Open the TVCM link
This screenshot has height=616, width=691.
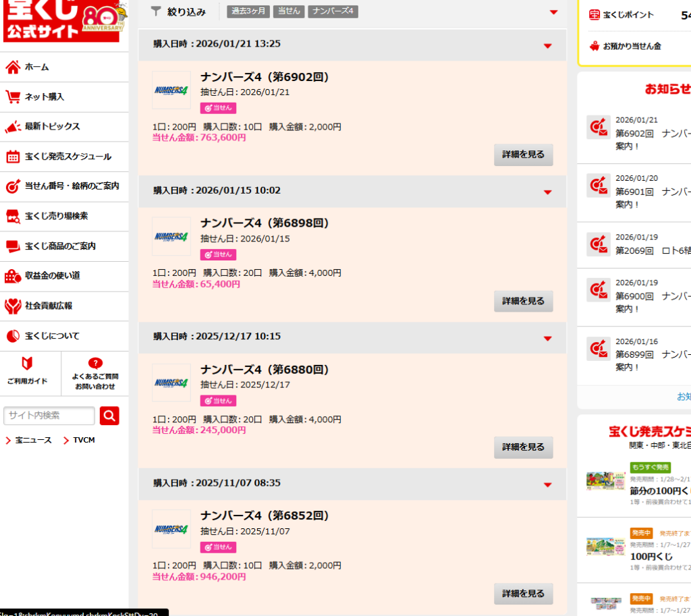84,440
